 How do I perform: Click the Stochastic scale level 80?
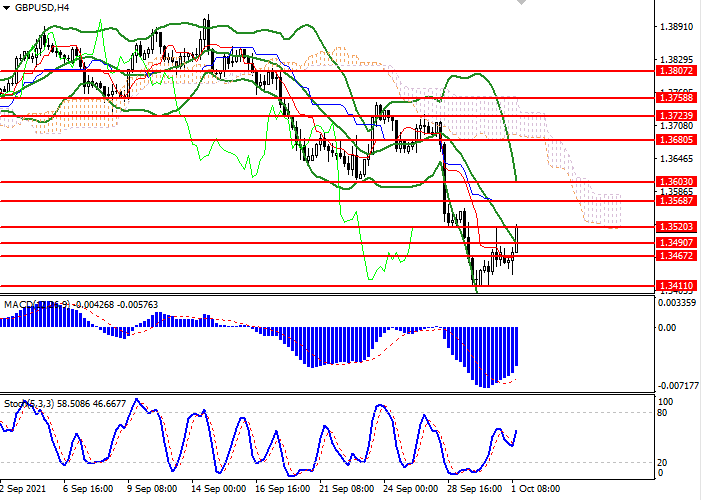tap(662, 413)
